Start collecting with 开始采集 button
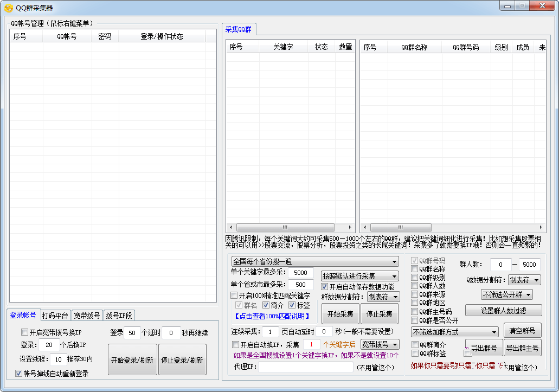This screenshot has width=559, height=392. click(x=340, y=313)
